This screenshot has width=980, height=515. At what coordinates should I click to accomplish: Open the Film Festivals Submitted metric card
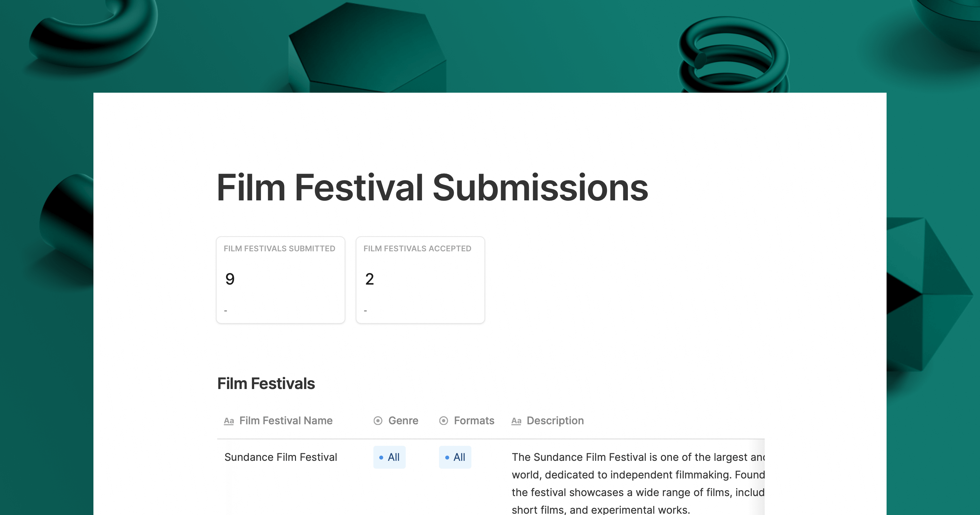click(281, 279)
